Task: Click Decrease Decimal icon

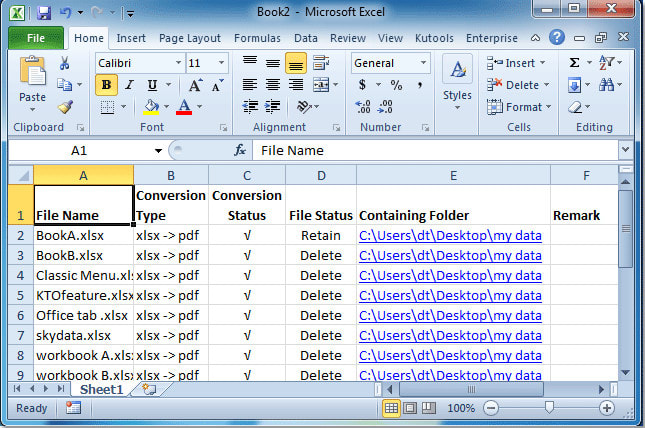Action: tap(385, 107)
